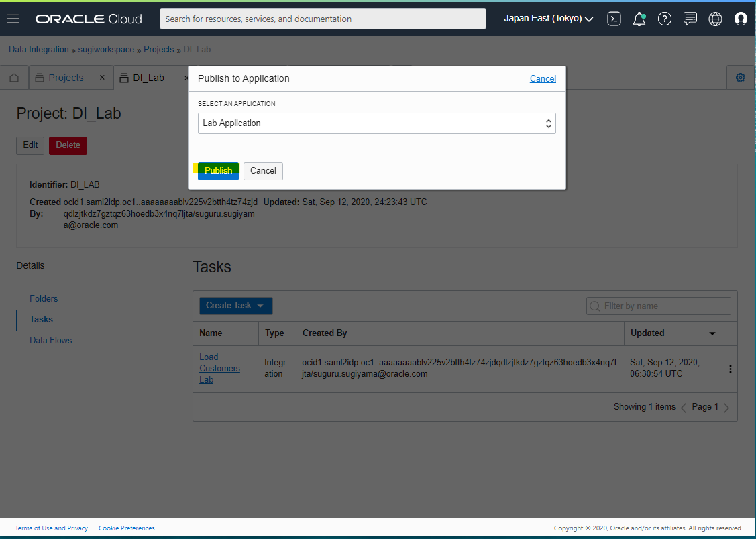
Task: Open Terms of Use and Privacy link
Action: click(x=52, y=528)
